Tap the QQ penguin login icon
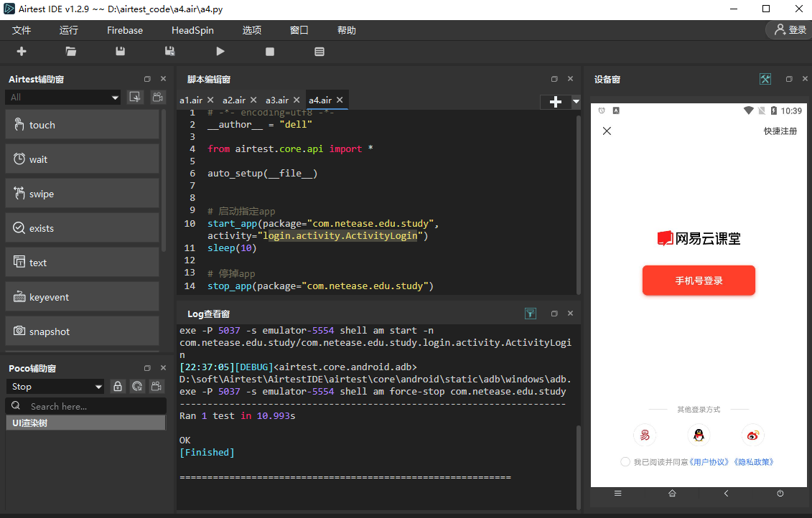Viewport: 812px width, 518px height. point(699,435)
